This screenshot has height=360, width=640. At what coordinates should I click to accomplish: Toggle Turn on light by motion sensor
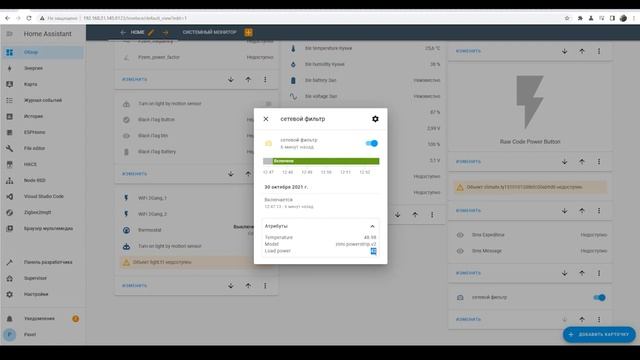click(268, 104)
